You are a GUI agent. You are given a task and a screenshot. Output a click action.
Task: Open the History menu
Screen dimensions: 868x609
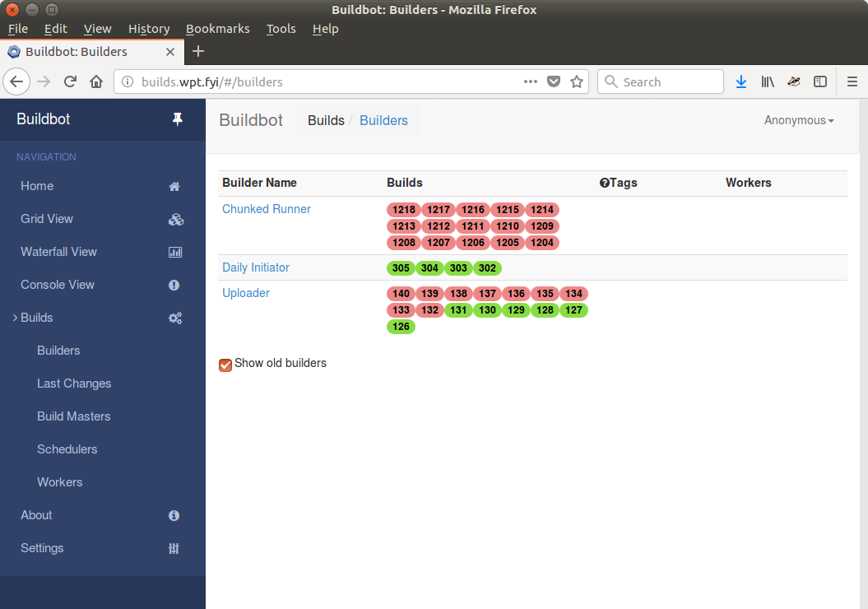(x=148, y=29)
